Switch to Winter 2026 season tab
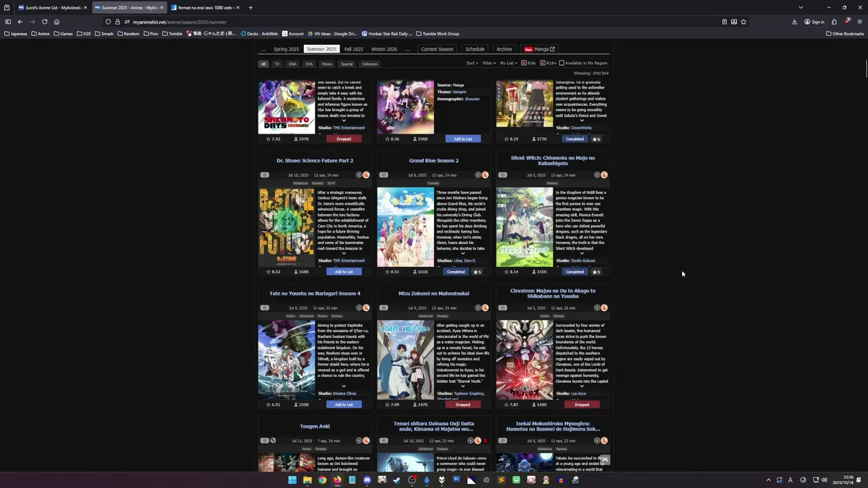This screenshot has width=868, height=488. pyautogui.click(x=384, y=49)
